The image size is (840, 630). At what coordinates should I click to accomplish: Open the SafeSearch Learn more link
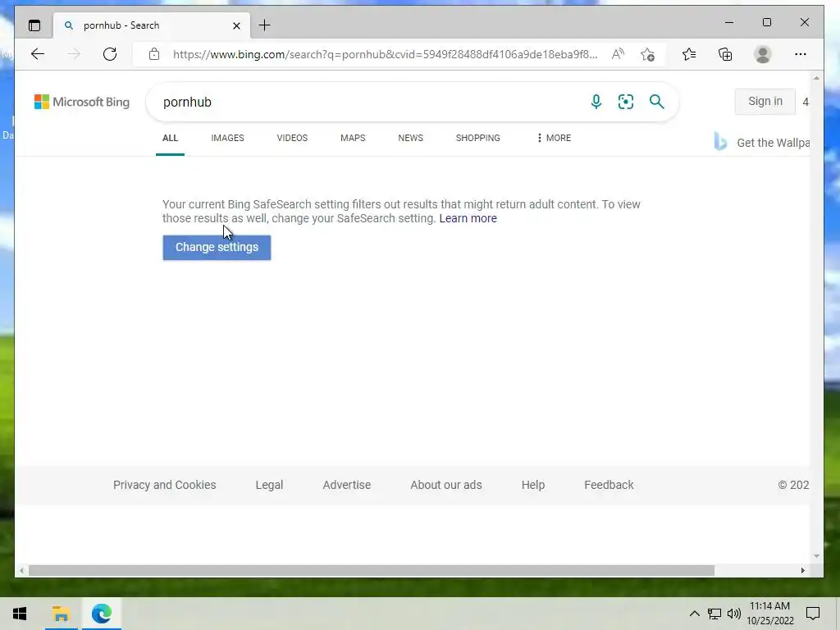468,218
